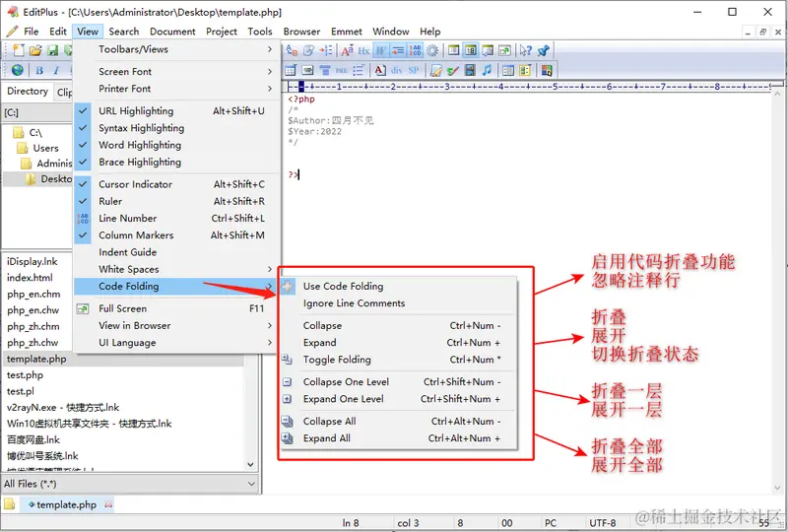Click the file list scrollbar down arrow
Image resolution: width=788 pixels, height=532 pixels.
click(x=251, y=465)
